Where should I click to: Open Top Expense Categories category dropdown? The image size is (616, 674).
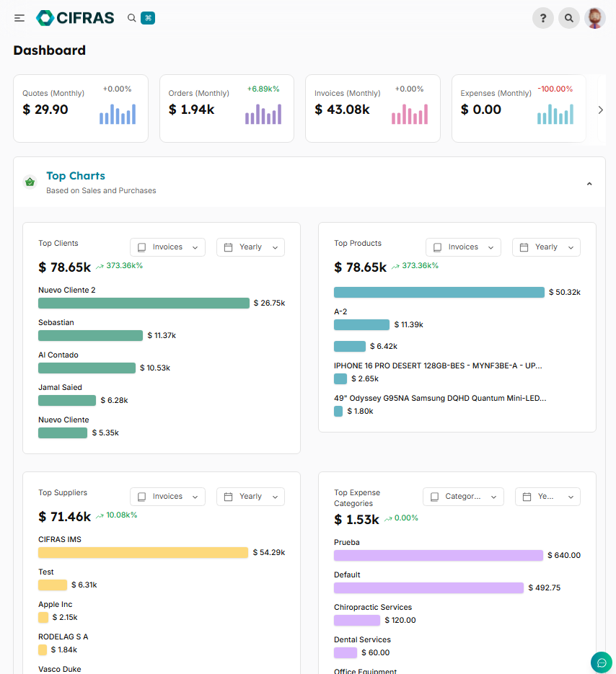click(x=462, y=497)
